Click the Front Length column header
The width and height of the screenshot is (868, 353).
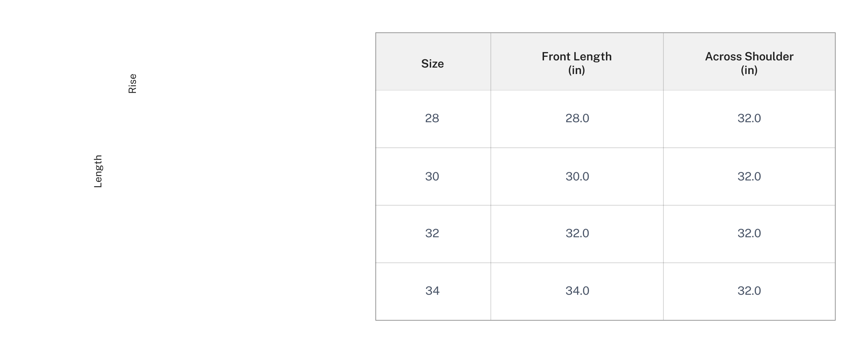[x=576, y=56]
